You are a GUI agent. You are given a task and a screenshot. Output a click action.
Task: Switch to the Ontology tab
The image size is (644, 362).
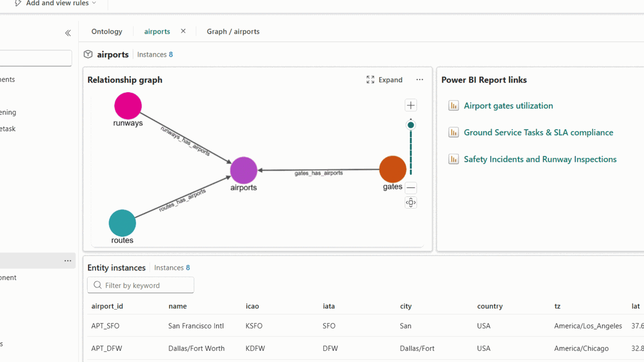click(106, 32)
